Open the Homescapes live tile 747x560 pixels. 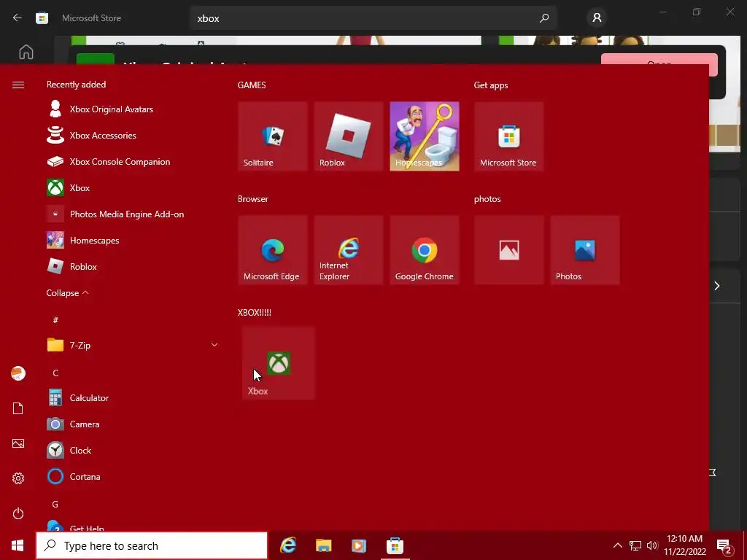pyautogui.click(x=425, y=136)
